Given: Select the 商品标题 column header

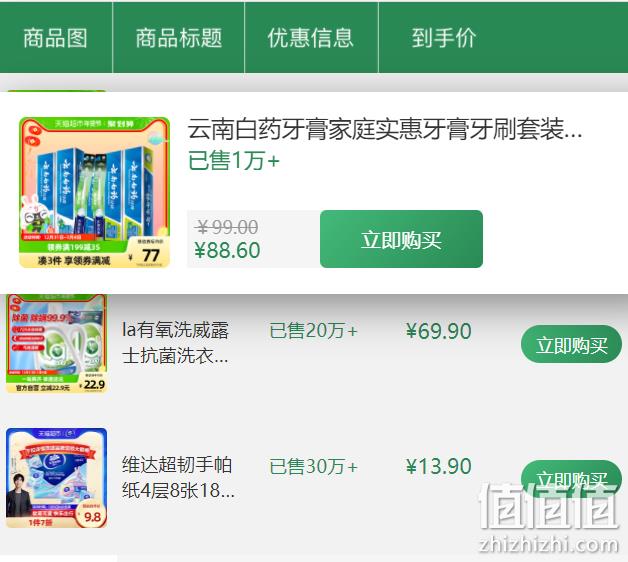Looking at the screenshot, I should tap(179, 38).
